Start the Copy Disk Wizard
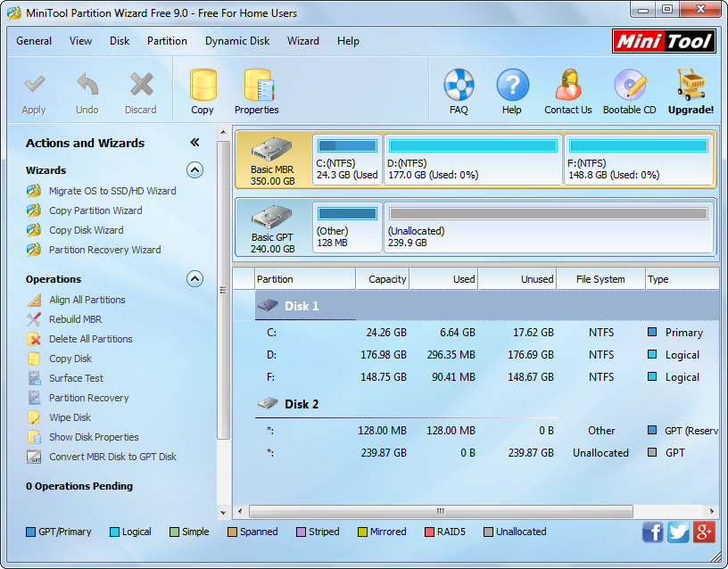Screen dimensions: 728x569 [x=87, y=230]
